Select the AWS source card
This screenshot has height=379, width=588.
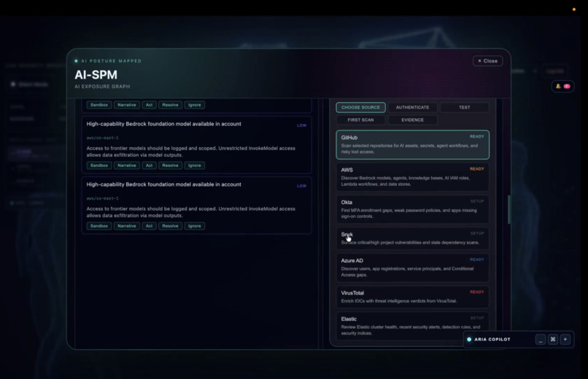[412, 177]
